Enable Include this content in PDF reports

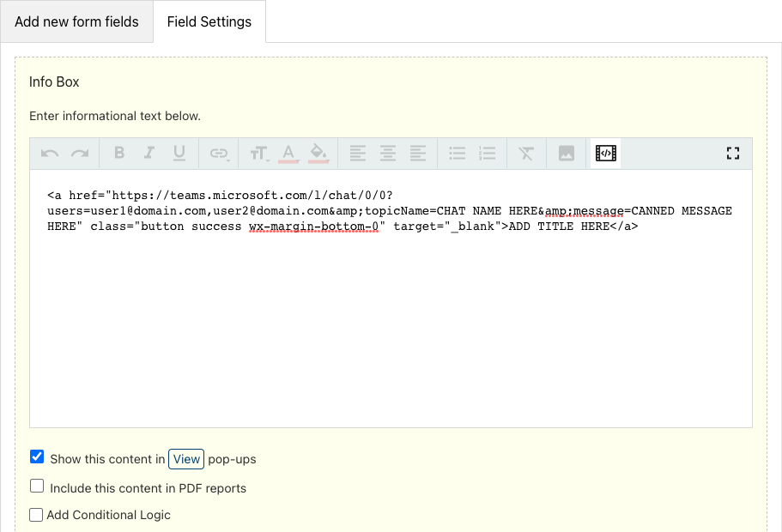click(x=37, y=486)
